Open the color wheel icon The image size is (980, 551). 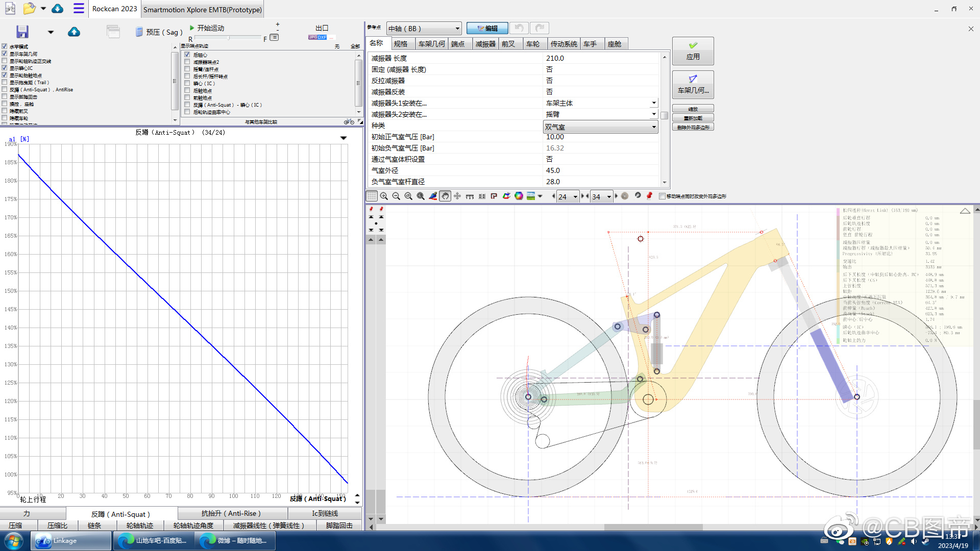coord(519,196)
